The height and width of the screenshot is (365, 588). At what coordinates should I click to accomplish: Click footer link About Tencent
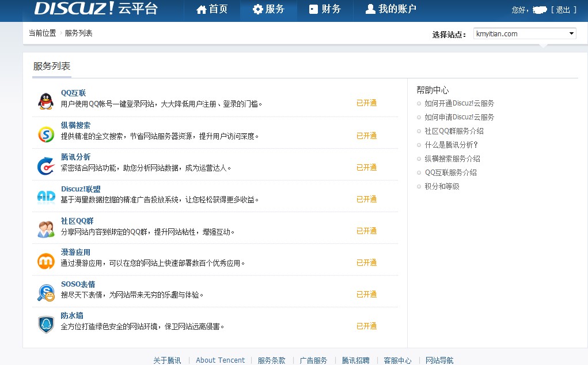coord(220,360)
